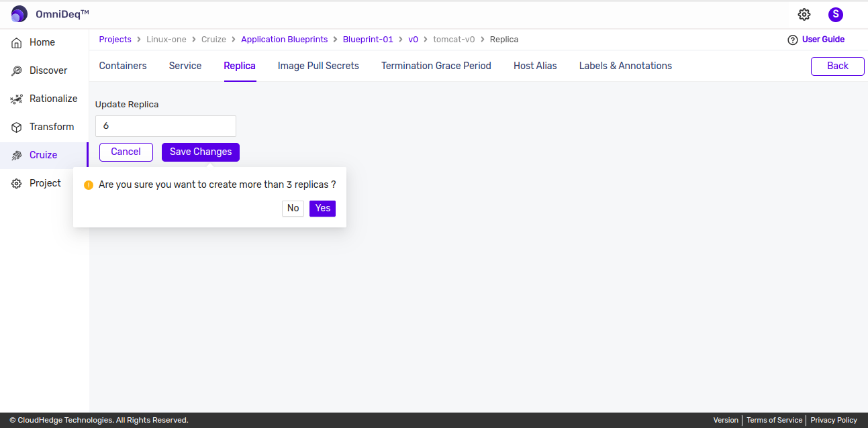This screenshot has height=428, width=868.
Task: Open the User Guide link
Action: point(824,40)
